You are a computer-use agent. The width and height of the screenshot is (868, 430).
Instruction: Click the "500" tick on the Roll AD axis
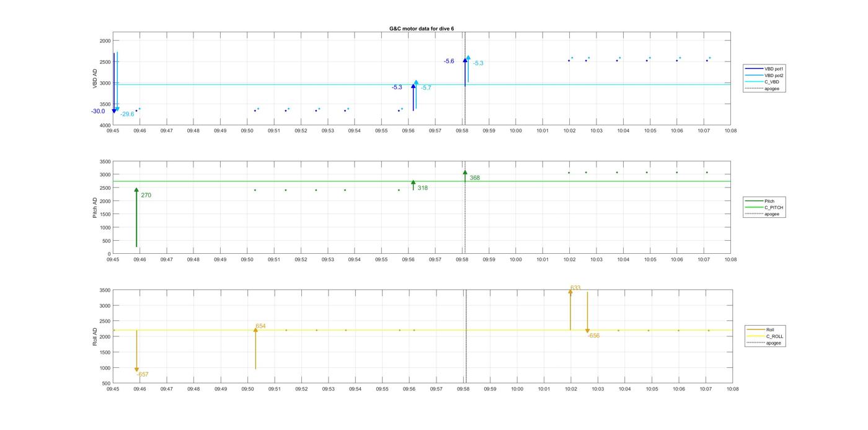pyautogui.click(x=107, y=383)
